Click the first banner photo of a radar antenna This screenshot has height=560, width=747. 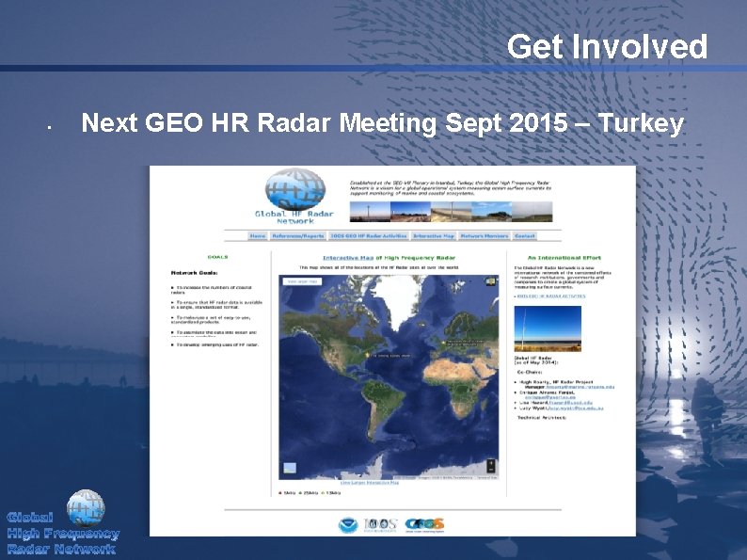tap(370, 212)
